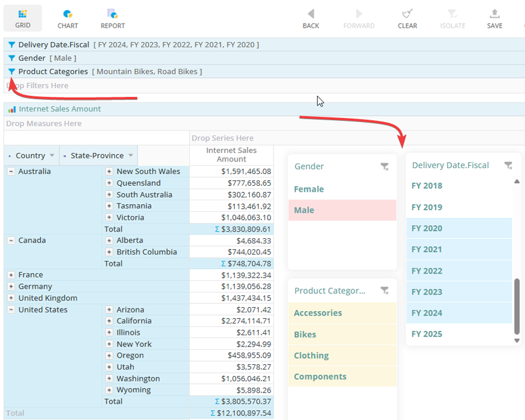Screen dimensions: 525x420
Task: Expand the France country row
Action: (x=11, y=275)
